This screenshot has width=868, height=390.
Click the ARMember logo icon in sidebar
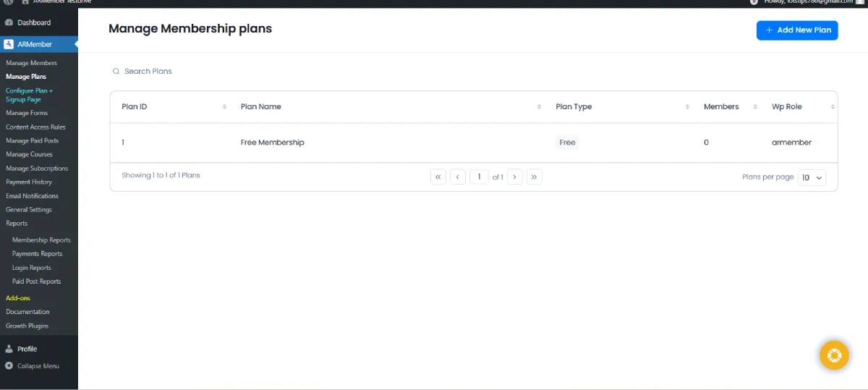click(9, 44)
